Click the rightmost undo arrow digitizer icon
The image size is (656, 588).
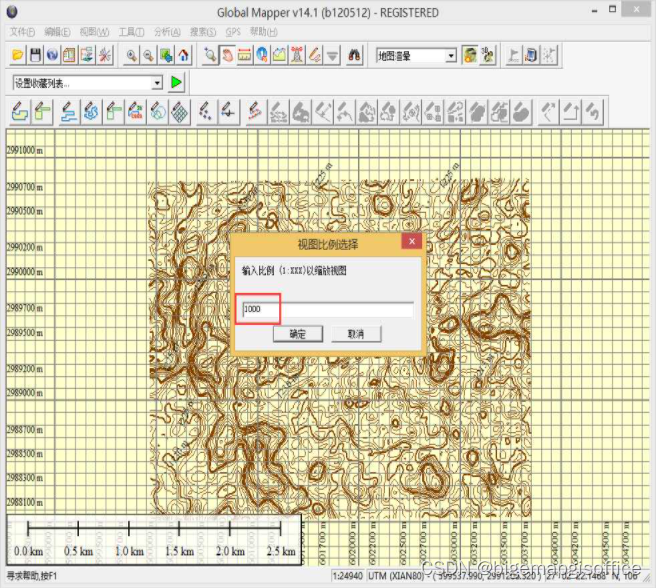[x=593, y=112]
